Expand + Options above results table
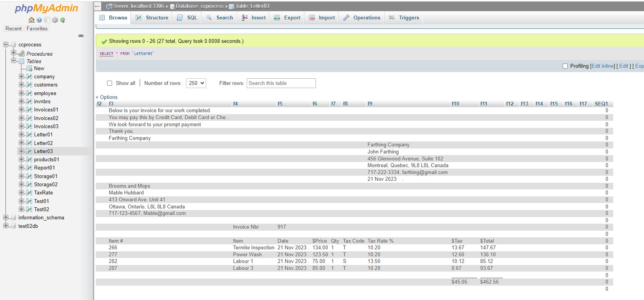This screenshot has width=644, height=300. pyautogui.click(x=107, y=97)
